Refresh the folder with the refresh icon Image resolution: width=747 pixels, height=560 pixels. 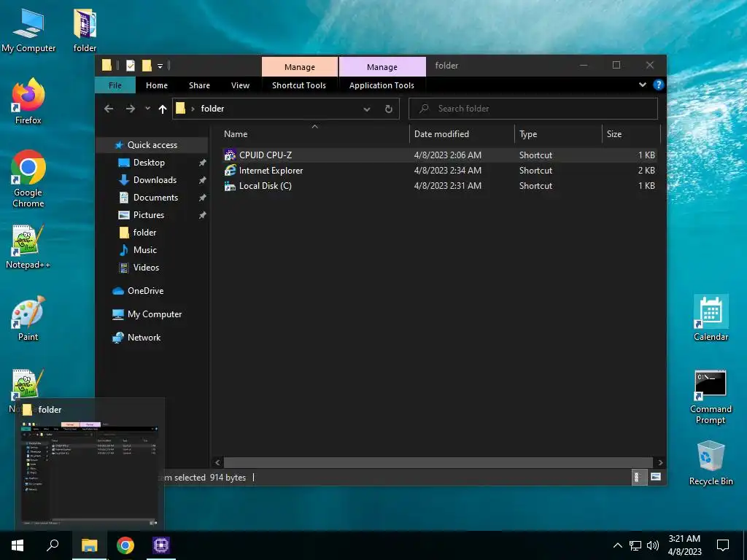(x=389, y=109)
